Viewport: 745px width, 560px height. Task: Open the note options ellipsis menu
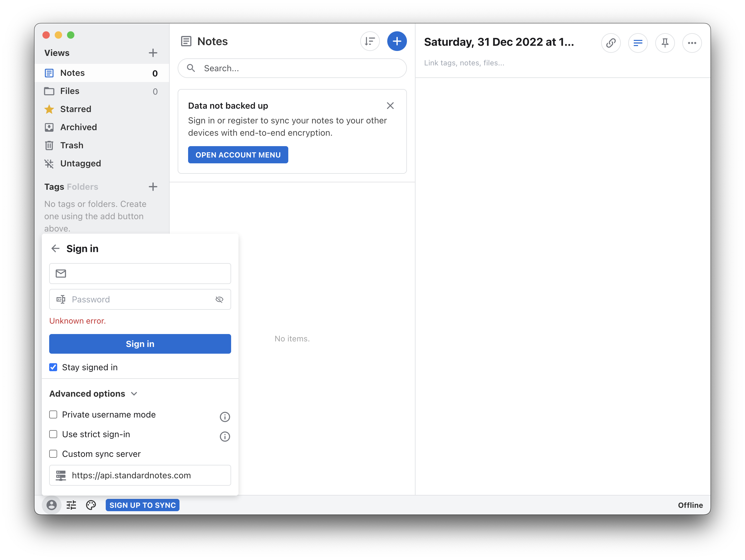point(692,43)
